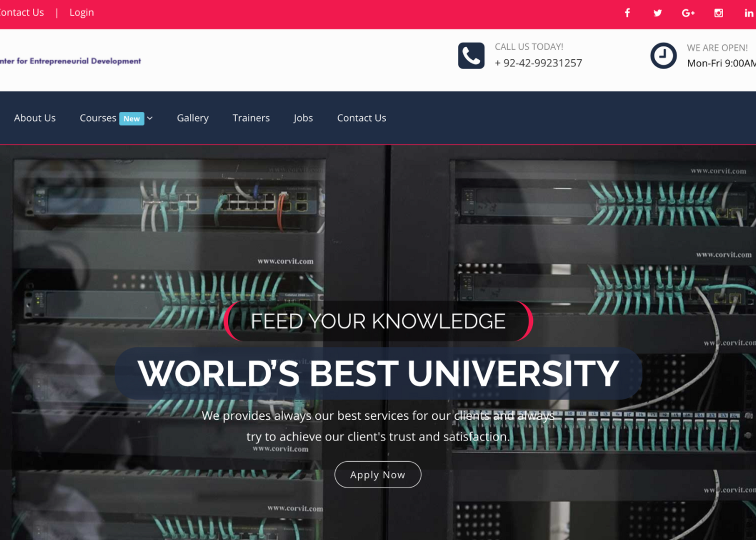Click the clock icon beside We Are Open

pos(663,56)
